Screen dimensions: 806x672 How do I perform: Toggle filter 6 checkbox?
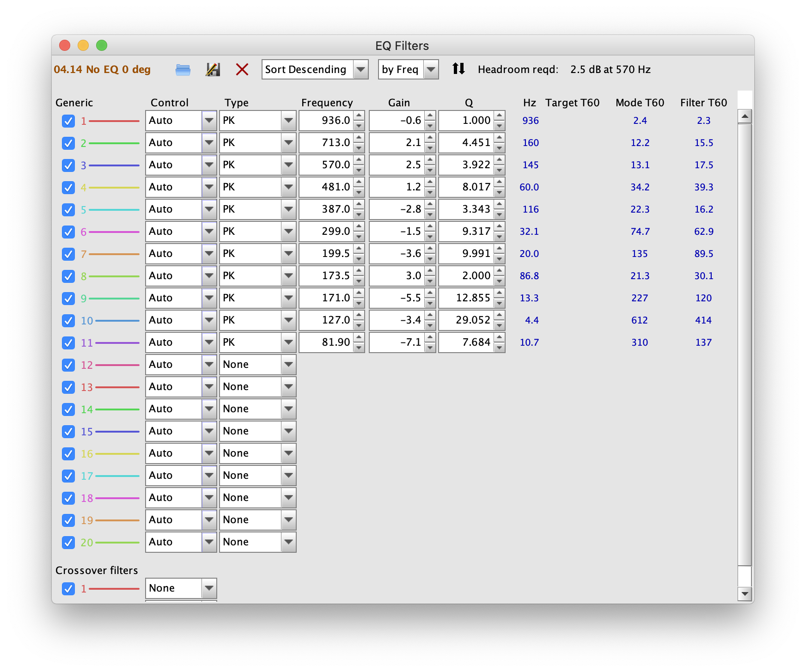coord(68,232)
